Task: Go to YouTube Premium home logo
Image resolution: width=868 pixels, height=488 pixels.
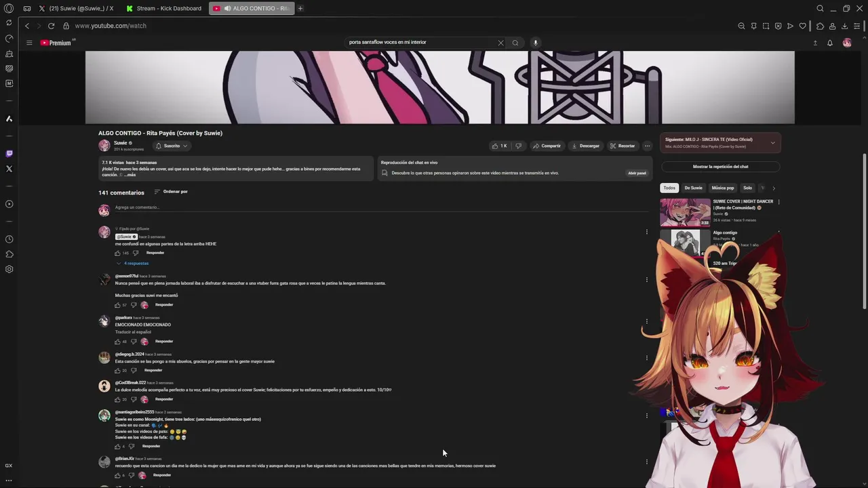Action: click(56, 43)
